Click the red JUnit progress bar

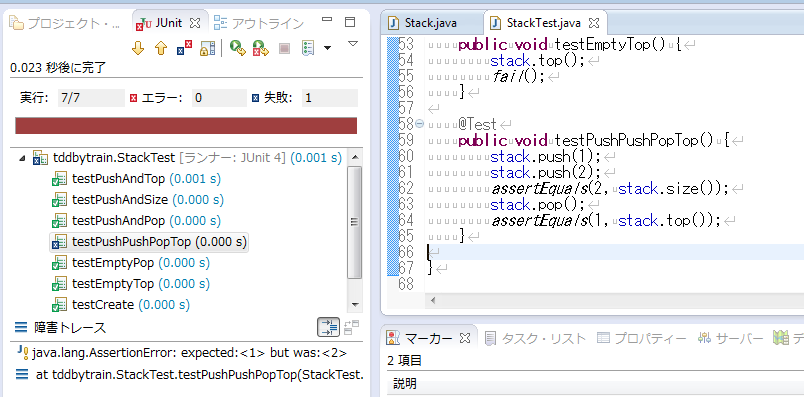(x=186, y=126)
